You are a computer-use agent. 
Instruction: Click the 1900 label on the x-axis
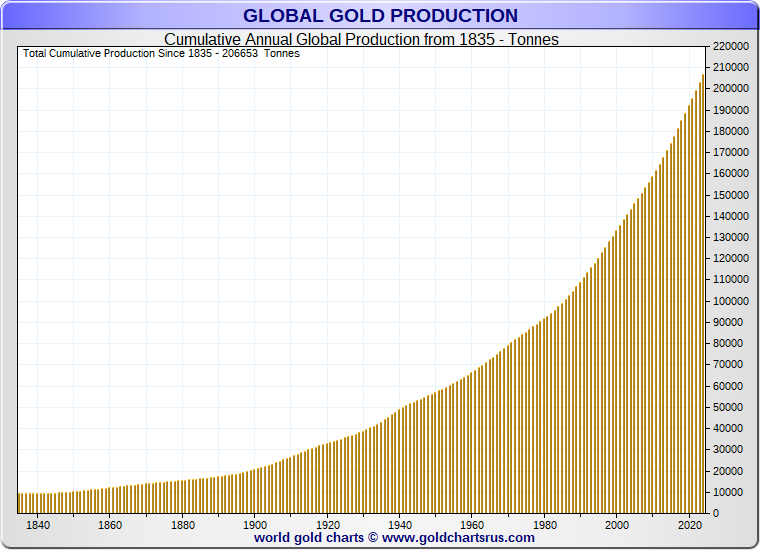coord(255,524)
